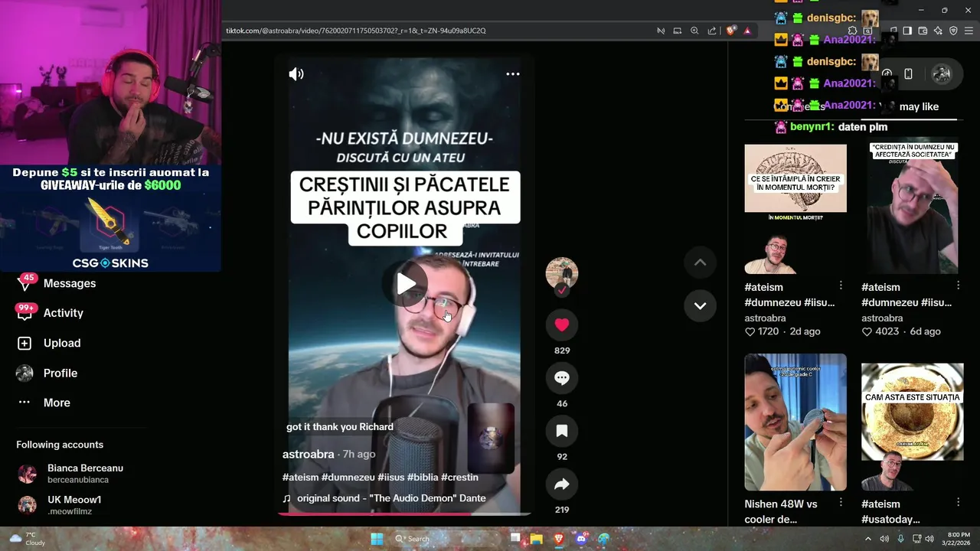The width and height of the screenshot is (980, 551).
Task: Toggle the bookmark favorite icon
Action: [x=561, y=431]
